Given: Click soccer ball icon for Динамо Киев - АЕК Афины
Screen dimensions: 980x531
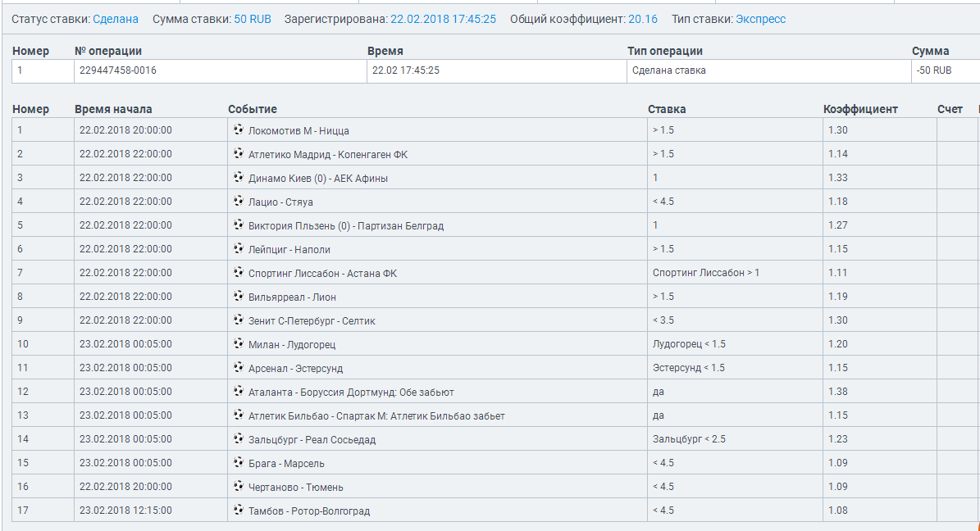Looking at the screenshot, I should pyautogui.click(x=238, y=177).
